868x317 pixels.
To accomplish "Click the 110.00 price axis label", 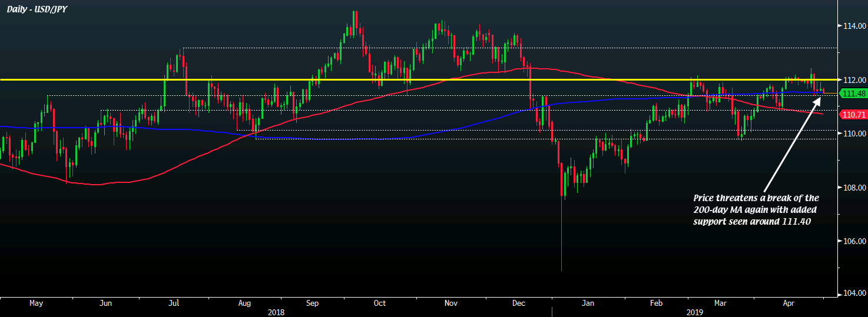I will pyautogui.click(x=853, y=134).
